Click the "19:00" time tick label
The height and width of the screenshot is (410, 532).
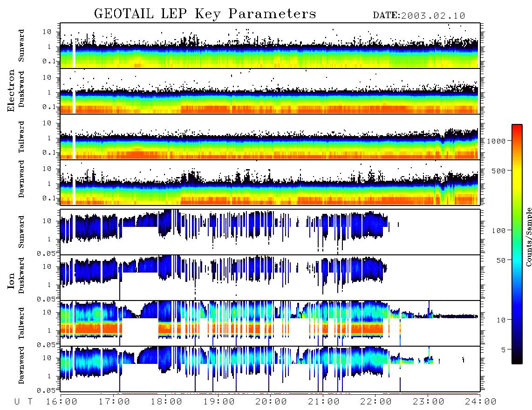(x=219, y=402)
